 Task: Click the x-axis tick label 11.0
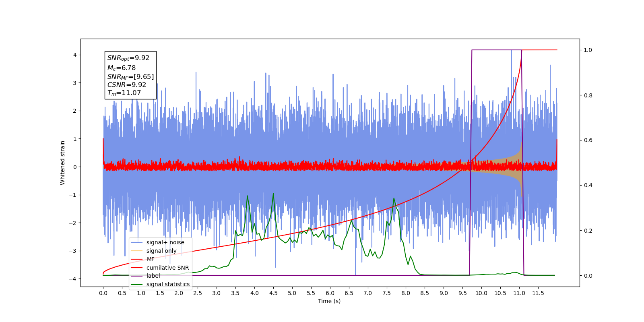[519, 293]
